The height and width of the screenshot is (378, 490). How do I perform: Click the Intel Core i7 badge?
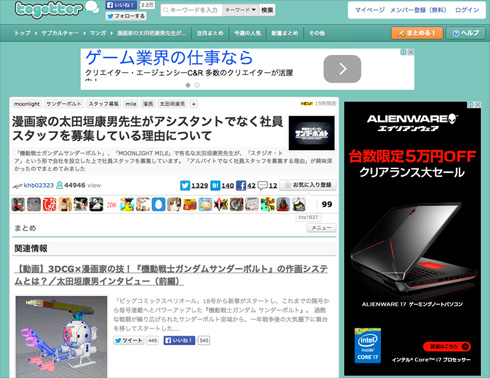point(368,345)
